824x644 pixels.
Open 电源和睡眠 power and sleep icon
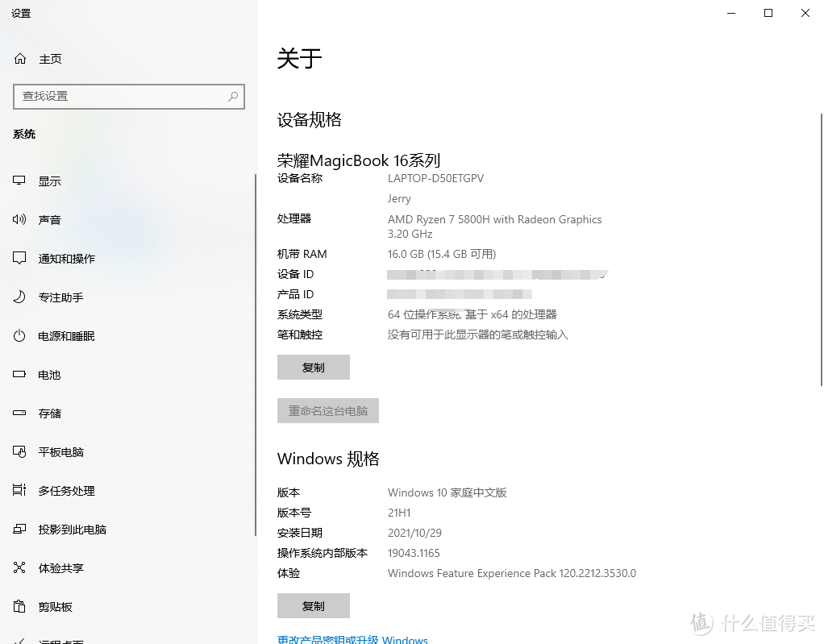19,336
